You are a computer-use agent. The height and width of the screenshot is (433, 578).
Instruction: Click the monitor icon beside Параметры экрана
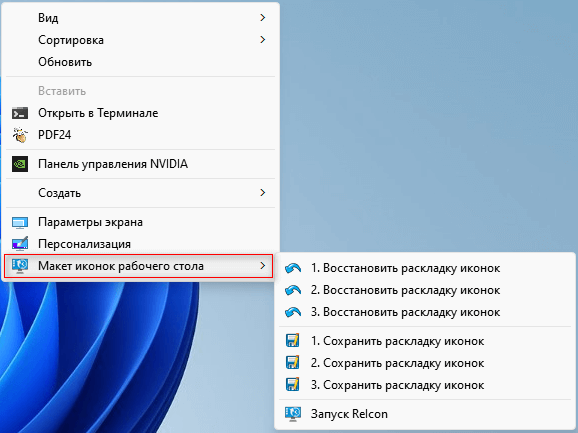tap(20, 223)
